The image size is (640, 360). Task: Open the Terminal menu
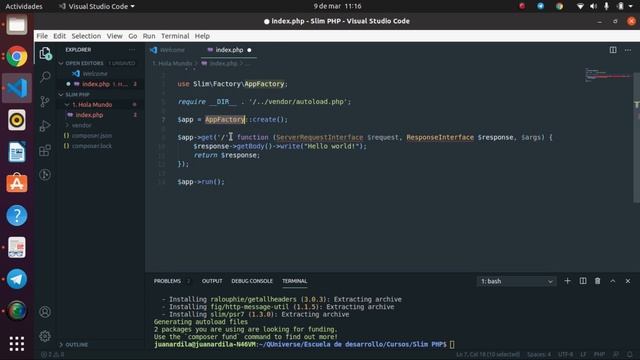tap(175, 36)
